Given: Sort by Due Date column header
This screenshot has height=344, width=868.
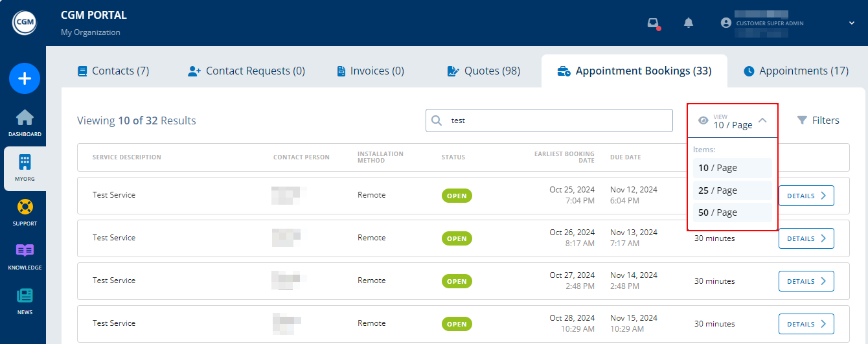Looking at the screenshot, I should coord(626,157).
